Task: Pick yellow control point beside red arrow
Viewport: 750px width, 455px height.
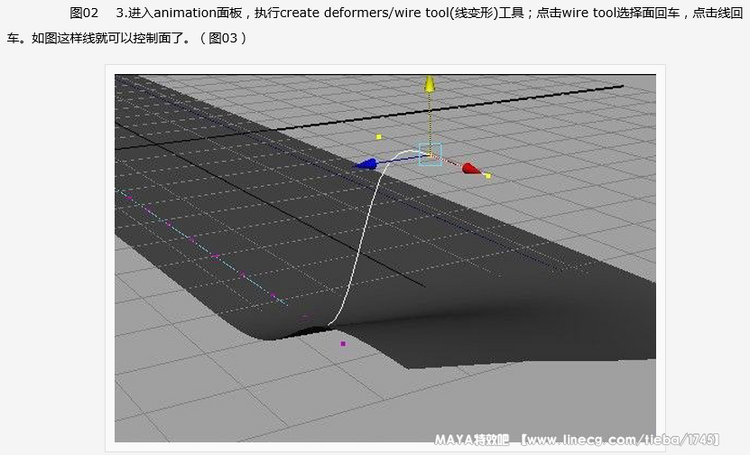Action: pyautogui.click(x=488, y=176)
